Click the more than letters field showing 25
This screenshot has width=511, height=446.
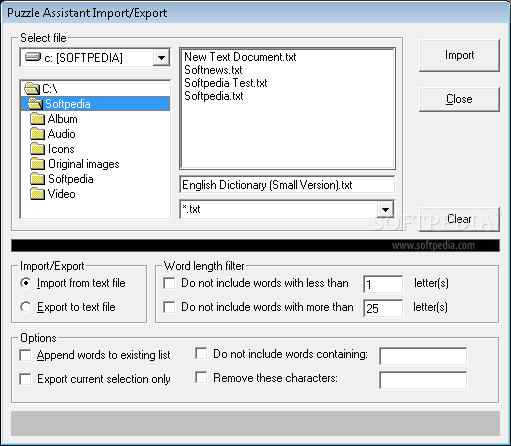coord(383,308)
